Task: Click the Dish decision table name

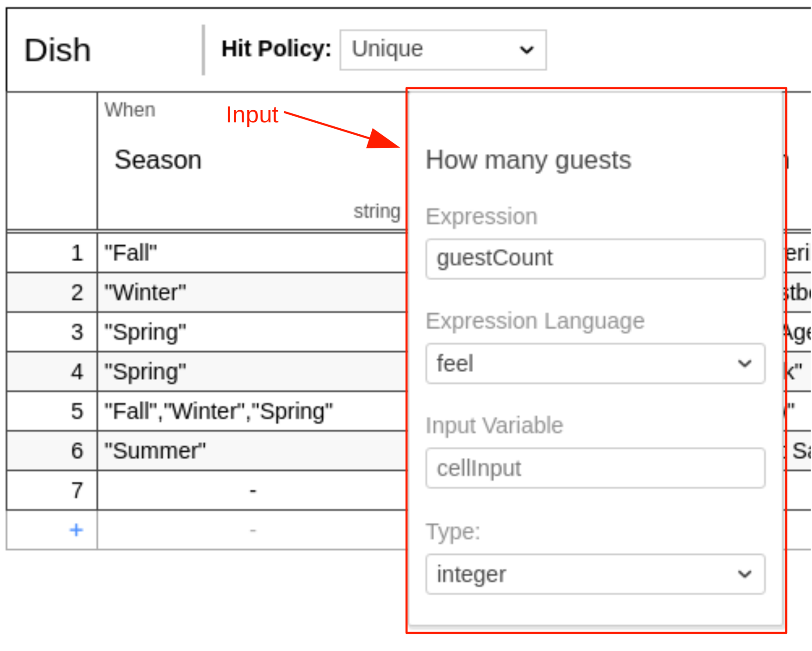Action: pyautogui.click(x=57, y=50)
